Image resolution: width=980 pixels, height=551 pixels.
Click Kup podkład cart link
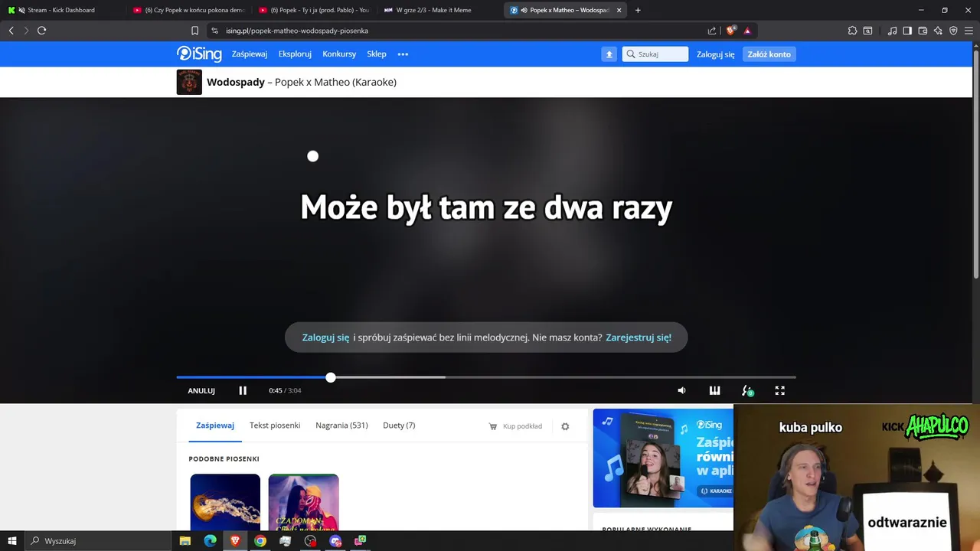click(x=515, y=426)
